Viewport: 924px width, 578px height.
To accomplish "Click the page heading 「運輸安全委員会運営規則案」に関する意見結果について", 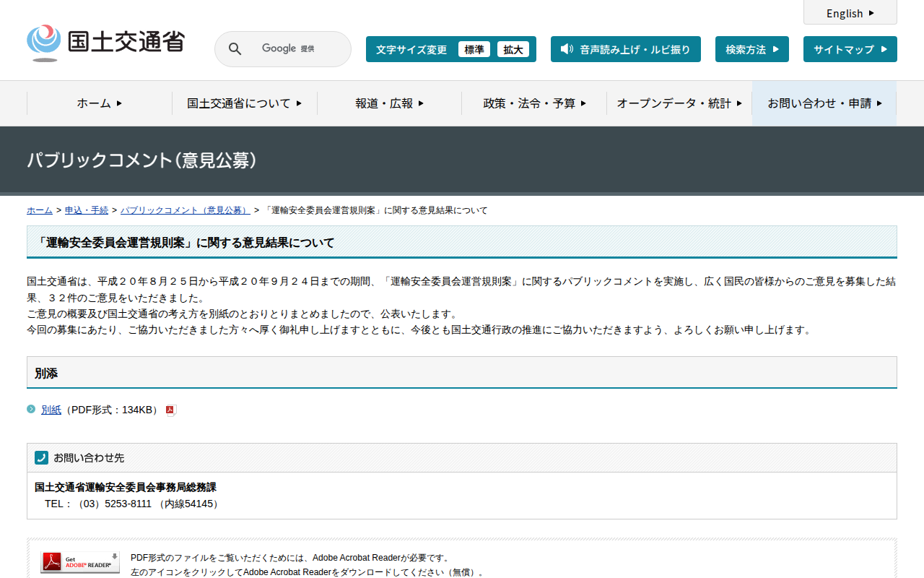I will (462, 242).
